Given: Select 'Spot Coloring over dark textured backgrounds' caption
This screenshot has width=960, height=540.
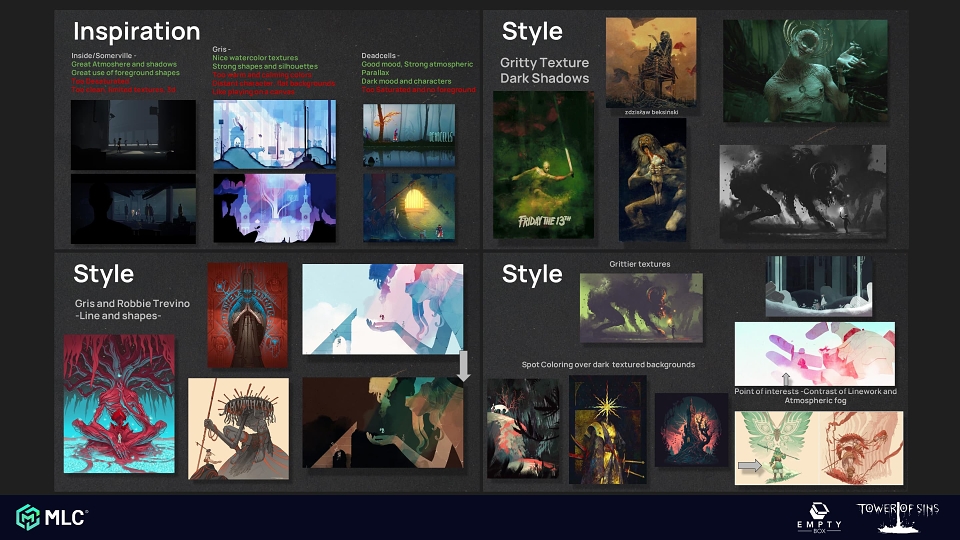Looking at the screenshot, I should click(x=609, y=365).
